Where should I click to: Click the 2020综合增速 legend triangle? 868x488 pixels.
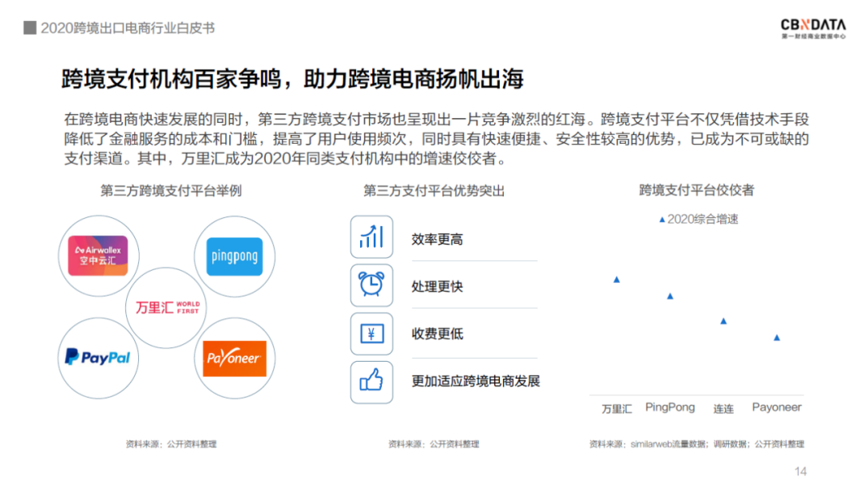click(662, 220)
